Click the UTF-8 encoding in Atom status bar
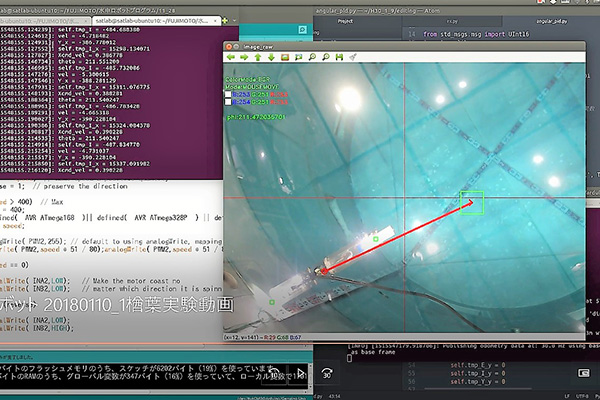 pyautogui.click(x=582, y=396)
